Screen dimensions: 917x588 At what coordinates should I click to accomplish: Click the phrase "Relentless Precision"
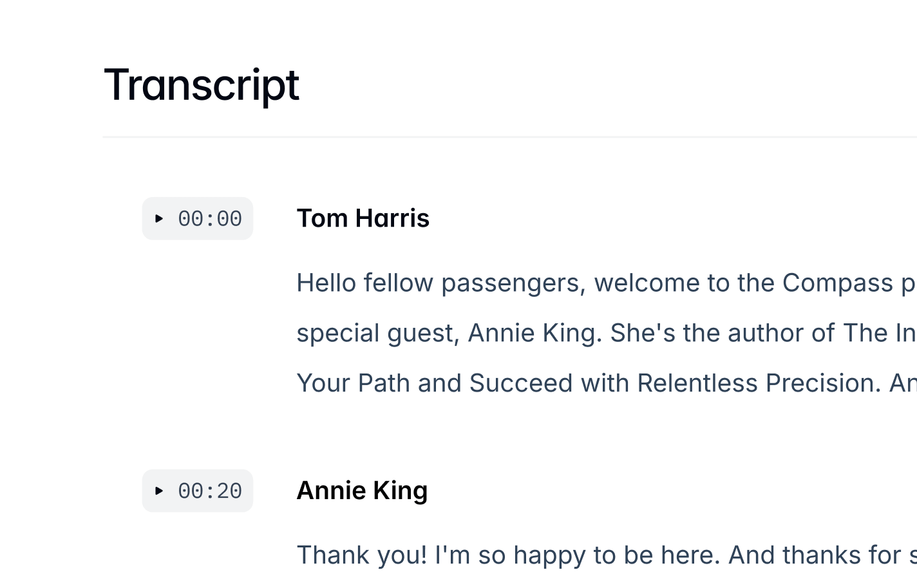tap(759, 383)
